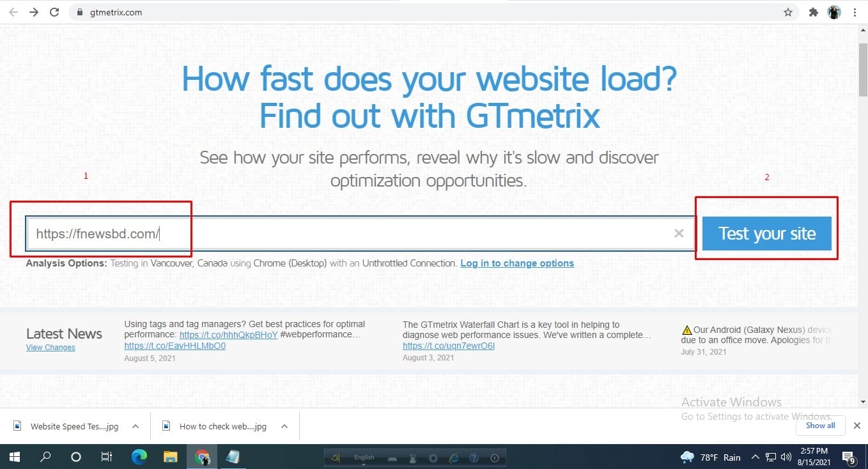Open the Chrome profile avatar

pyautogui.click(x=834, y=12)
